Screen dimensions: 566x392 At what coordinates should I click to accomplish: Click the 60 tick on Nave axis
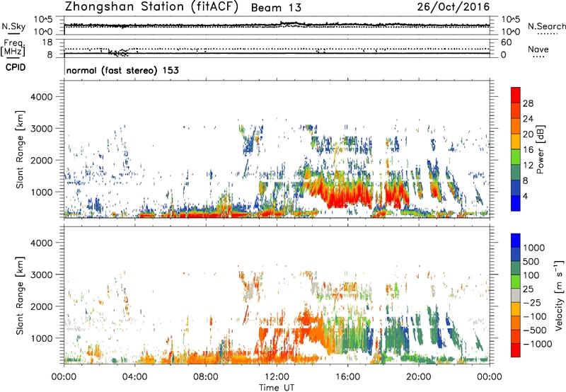(506, 42)
